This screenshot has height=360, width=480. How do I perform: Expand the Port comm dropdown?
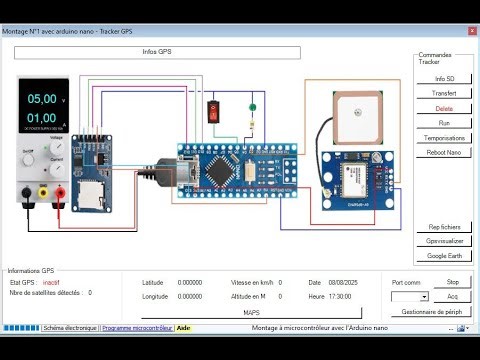pyautogui.click(x=424, y=297)
